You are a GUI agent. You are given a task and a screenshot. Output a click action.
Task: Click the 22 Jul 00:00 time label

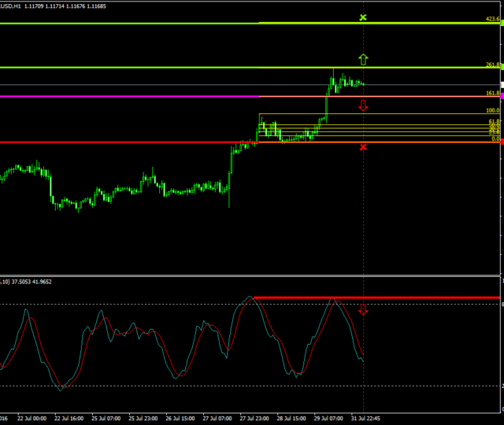tap(31, 418)
